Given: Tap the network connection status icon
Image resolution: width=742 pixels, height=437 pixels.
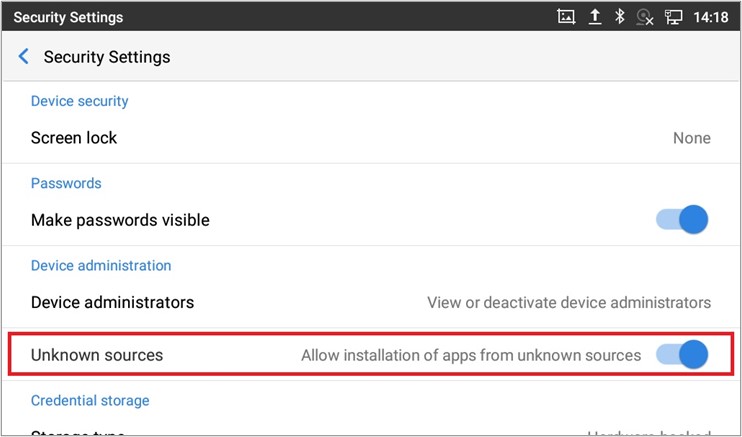Looking at the screenshot, I should pos(673,17).
